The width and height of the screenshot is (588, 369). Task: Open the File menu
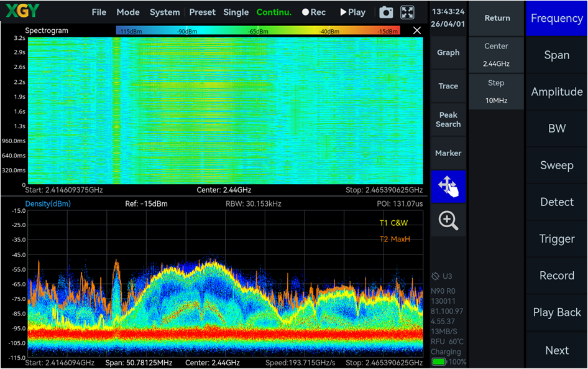(99, 12)
